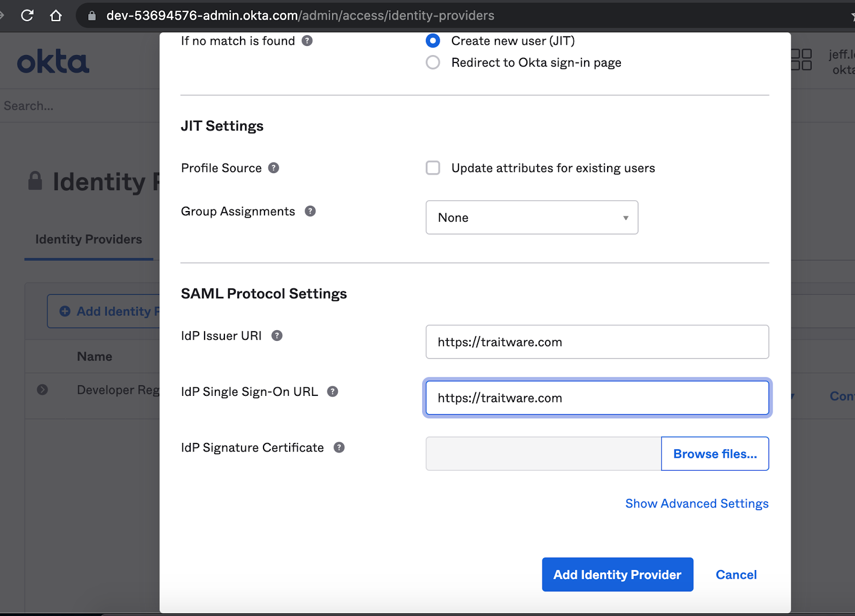Click the 'Developer Reg' row name
The width and height of the screenshot is (855, 616).
click(x=118, y=390)
